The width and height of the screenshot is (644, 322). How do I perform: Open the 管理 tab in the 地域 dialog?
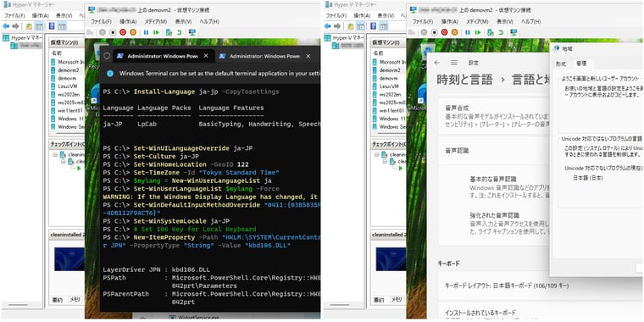point(581,64)
